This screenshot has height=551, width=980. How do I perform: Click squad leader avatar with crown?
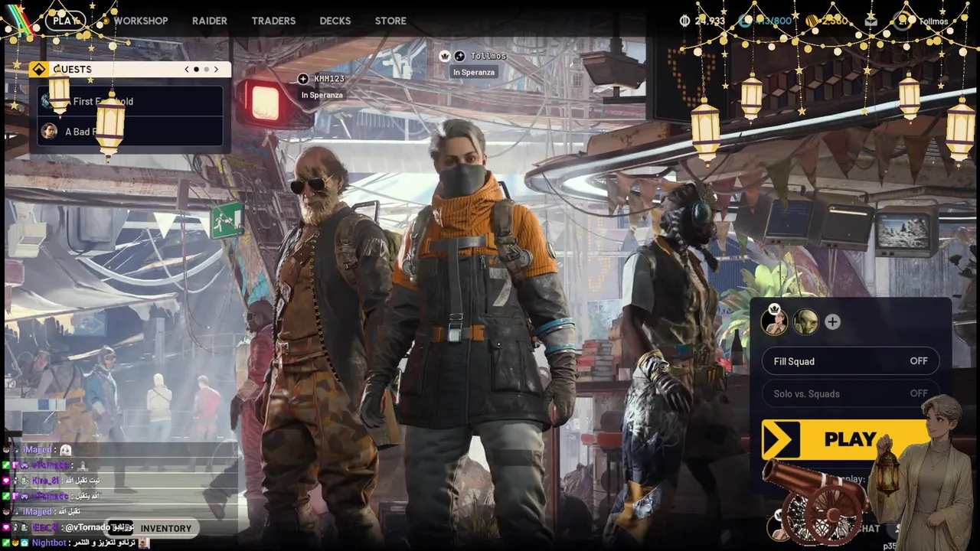point(774,322)
